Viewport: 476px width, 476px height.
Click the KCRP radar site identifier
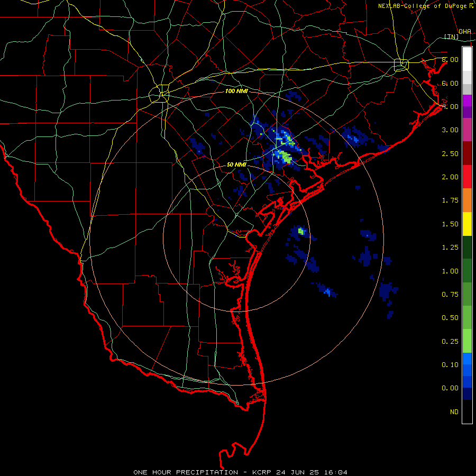(262, 472)
